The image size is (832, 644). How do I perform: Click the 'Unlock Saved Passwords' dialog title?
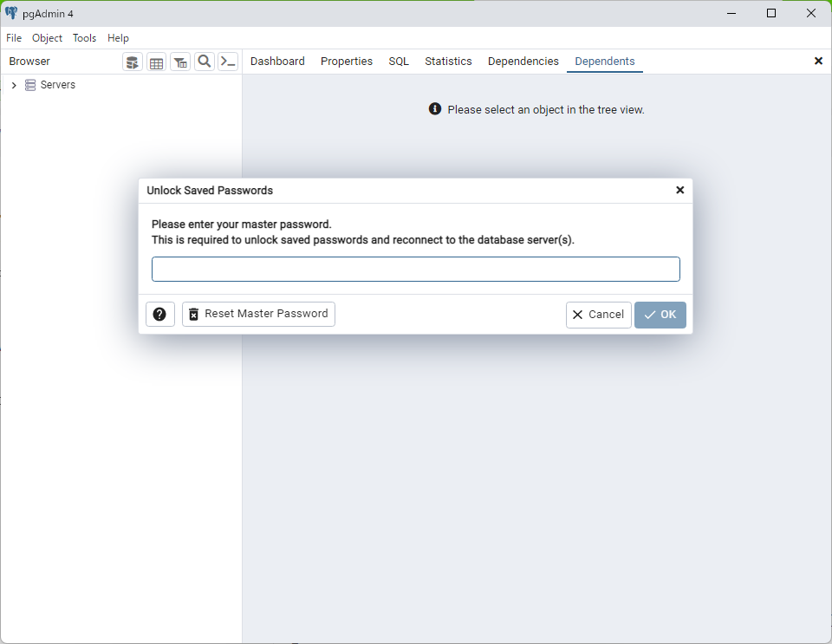pyautogui.click(x=210, y=191)
